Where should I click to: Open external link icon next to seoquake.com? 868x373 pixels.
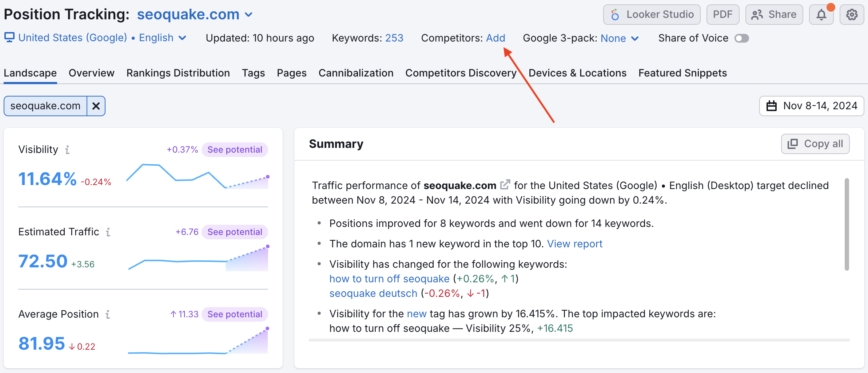[505, 185]
